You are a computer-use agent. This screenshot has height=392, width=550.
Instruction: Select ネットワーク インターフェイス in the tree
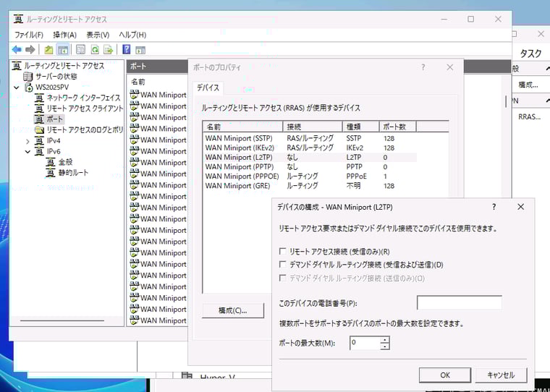click(83, 98)
